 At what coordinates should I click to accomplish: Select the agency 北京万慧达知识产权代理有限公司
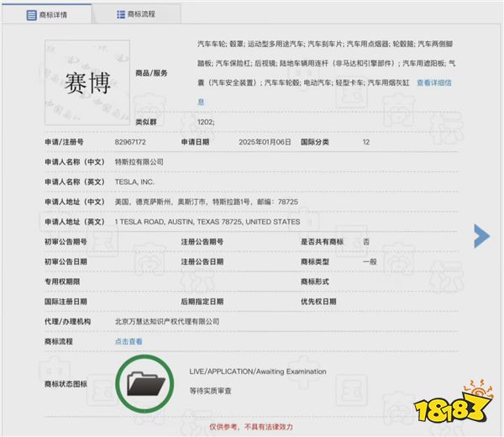(167, 322)
